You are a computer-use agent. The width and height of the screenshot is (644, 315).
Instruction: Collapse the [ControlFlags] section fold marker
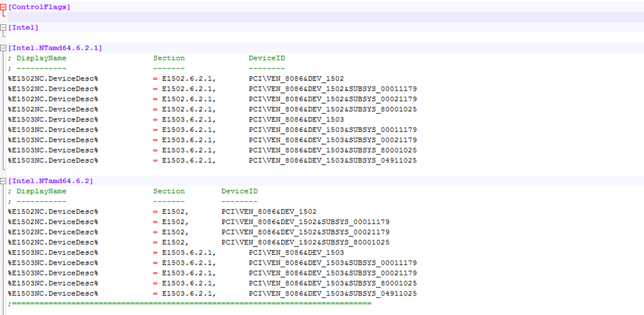coord(3,7)
